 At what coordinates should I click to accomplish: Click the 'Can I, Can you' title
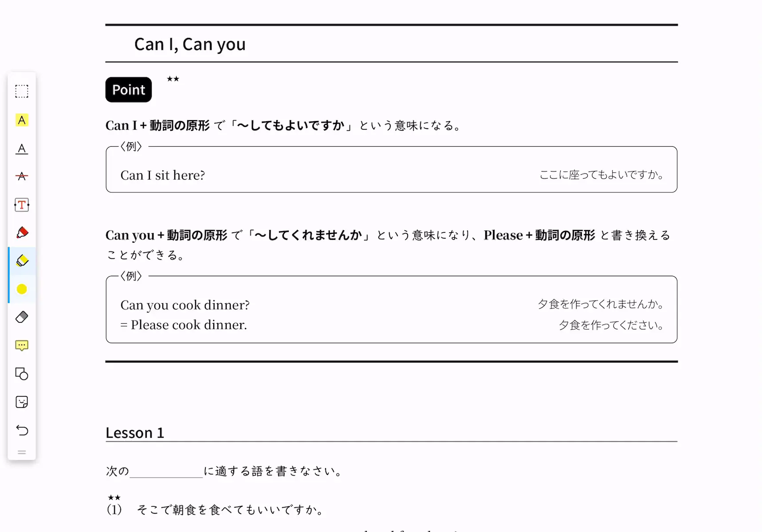pos(190,44)
